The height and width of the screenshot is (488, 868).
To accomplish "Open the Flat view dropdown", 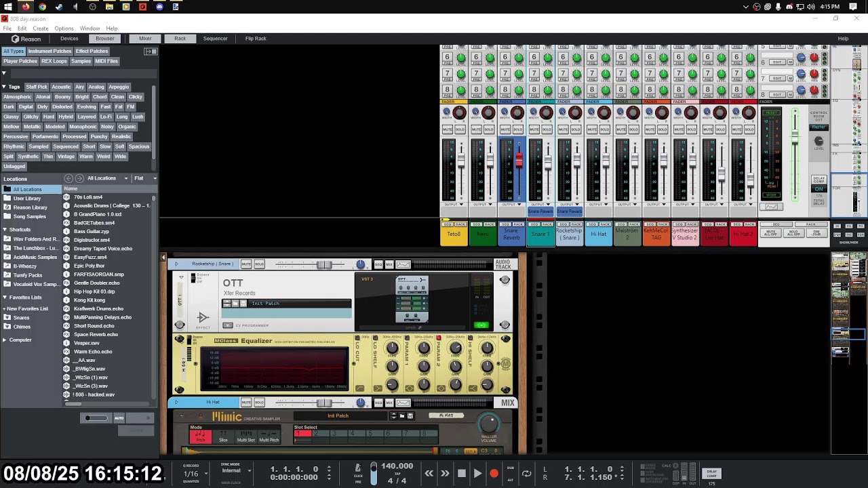I will click(x=145, y=178).
